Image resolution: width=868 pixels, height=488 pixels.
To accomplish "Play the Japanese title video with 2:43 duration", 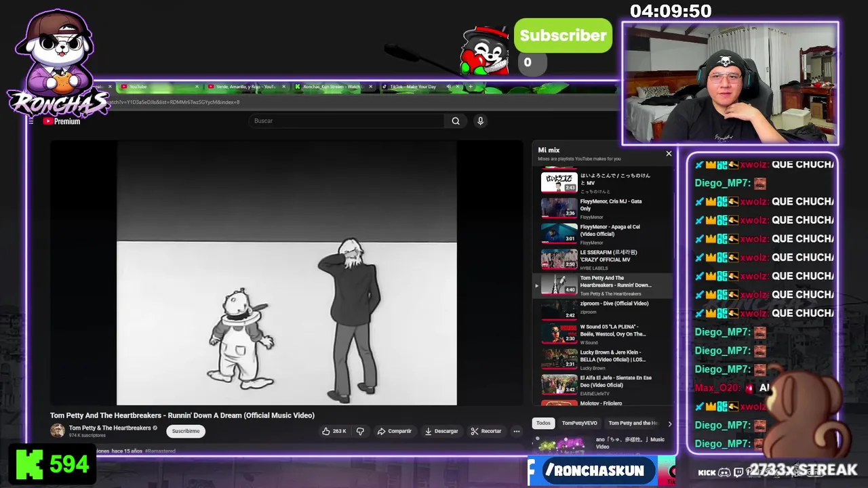I will click(604, 182).
